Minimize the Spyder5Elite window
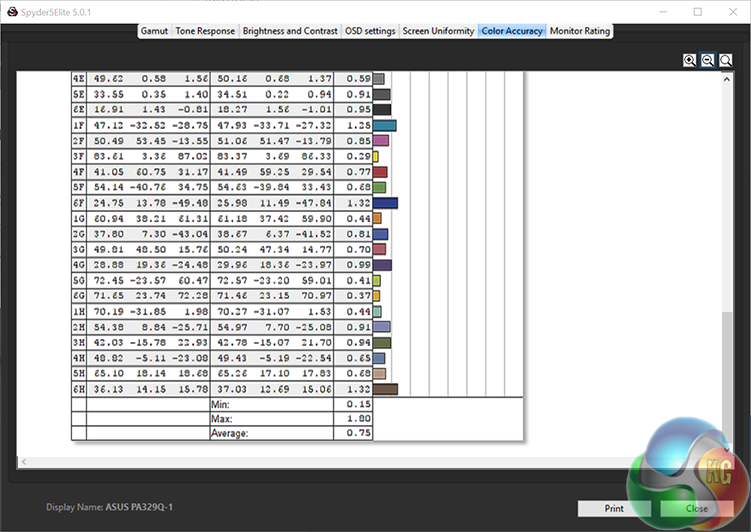 [663, 12]
